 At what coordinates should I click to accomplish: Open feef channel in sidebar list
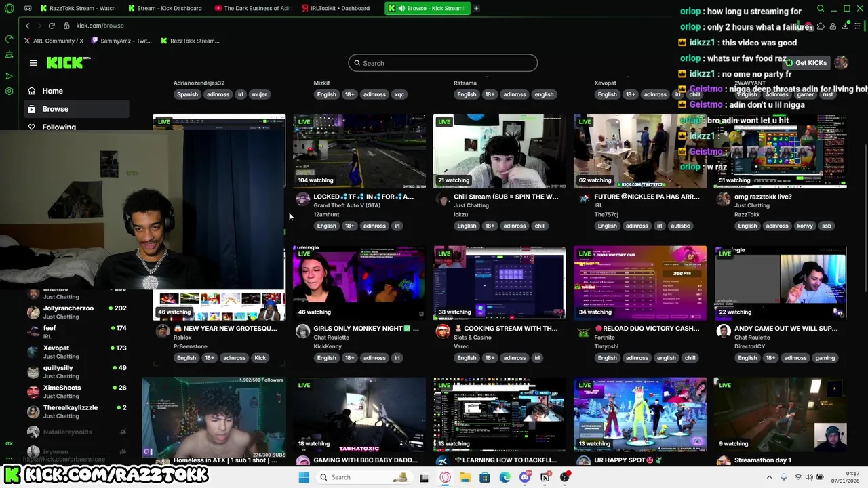[x=76, y=331]
